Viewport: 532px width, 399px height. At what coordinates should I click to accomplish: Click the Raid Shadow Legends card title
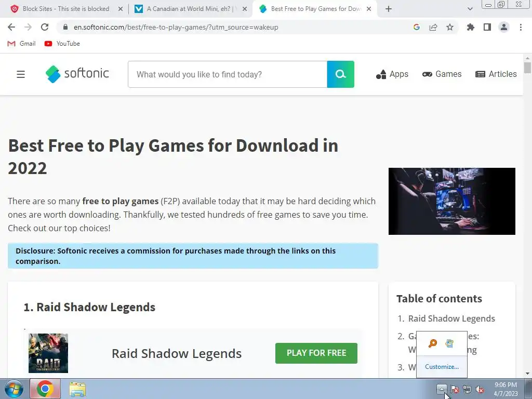click(177, 353)
